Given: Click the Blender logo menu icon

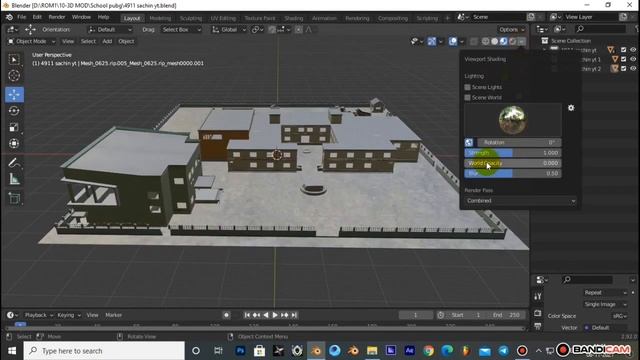Looking at the screenshot, I should point(9,17).
